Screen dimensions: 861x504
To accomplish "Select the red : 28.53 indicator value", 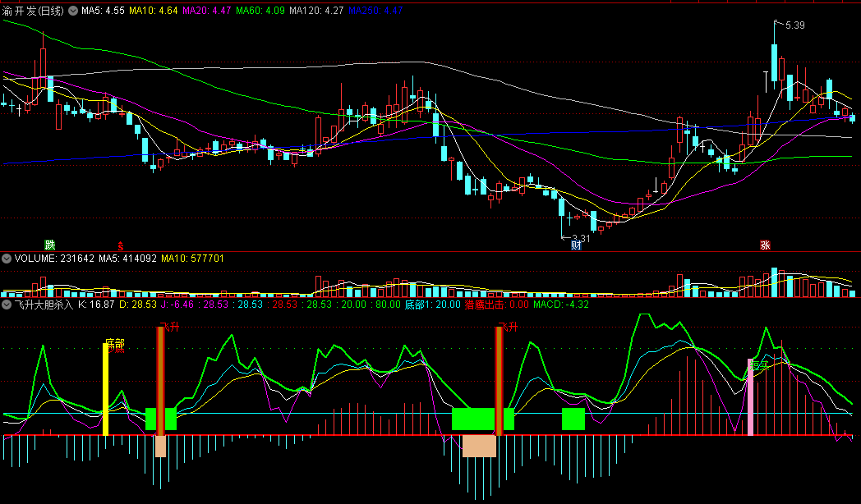I will [x=281, y=305].
